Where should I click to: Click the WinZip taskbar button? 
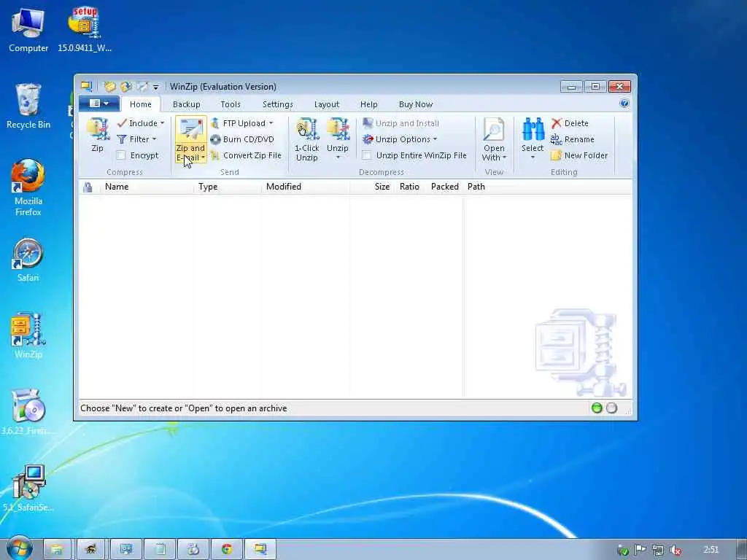(x=260, y=550)
